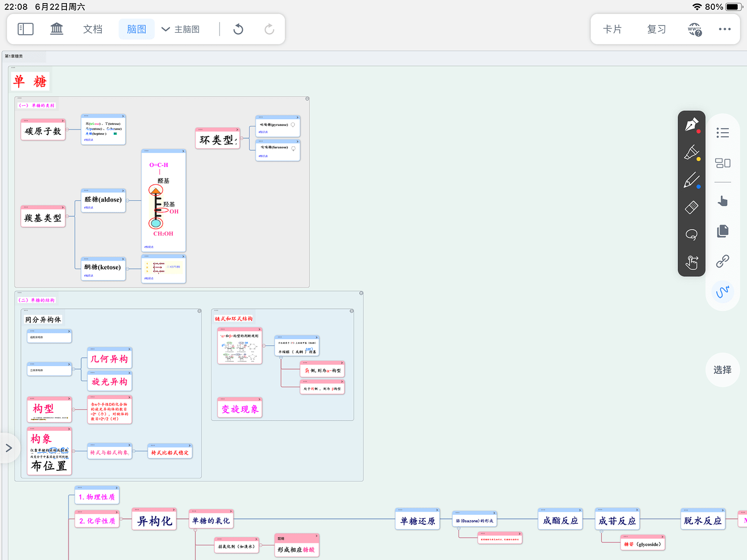Viewport: 747px width, 560px height.
Task: Switch the mind map layout frames icon
Action: click(x=723, y=163)
